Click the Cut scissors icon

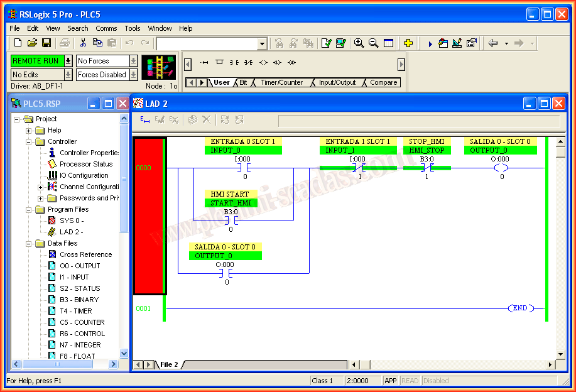point(82,43)
